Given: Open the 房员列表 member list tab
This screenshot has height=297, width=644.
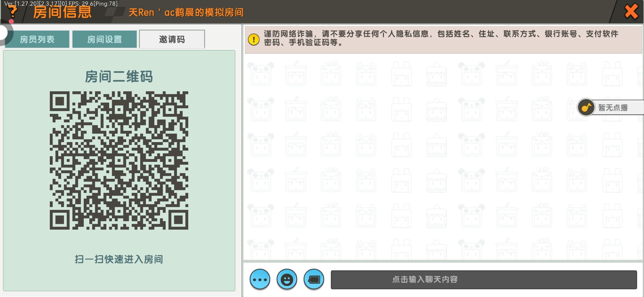Looking at the screenshot, I should tap(37, 39).
